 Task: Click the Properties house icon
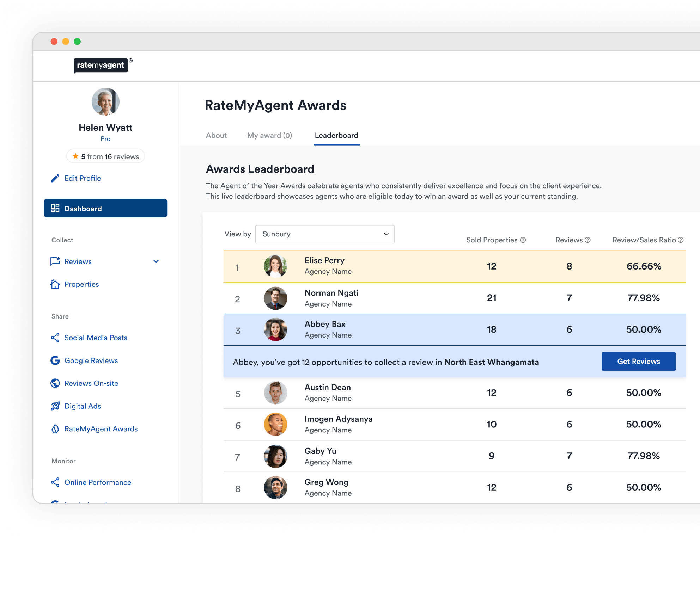click(55, 284)
